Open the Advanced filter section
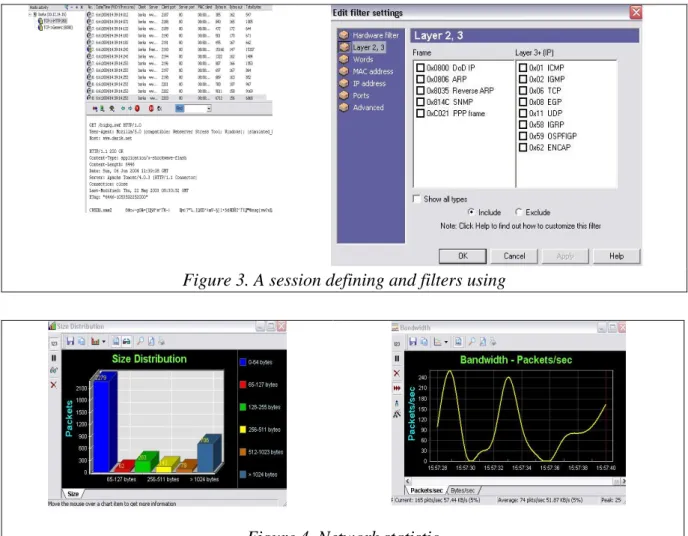This screenshot has height=536, width=688. click(362, 107)
